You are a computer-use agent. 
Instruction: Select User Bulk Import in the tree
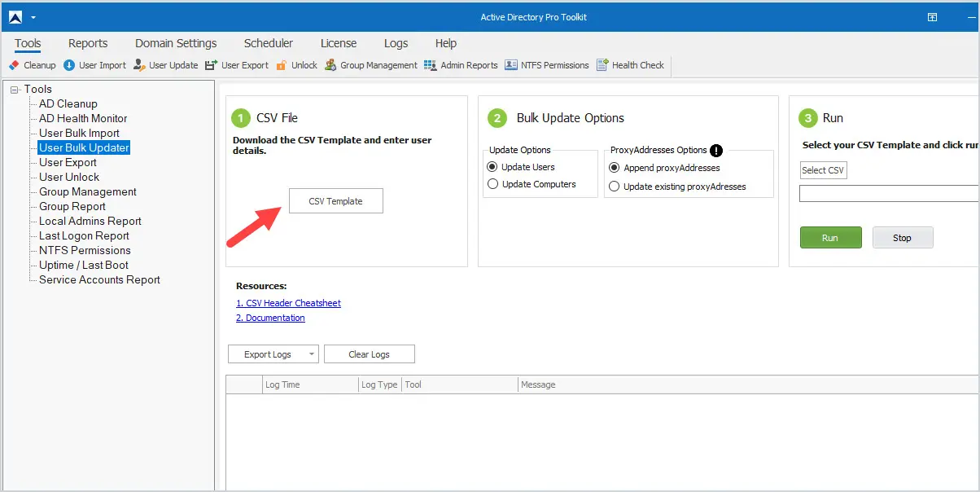coord(79,134)
